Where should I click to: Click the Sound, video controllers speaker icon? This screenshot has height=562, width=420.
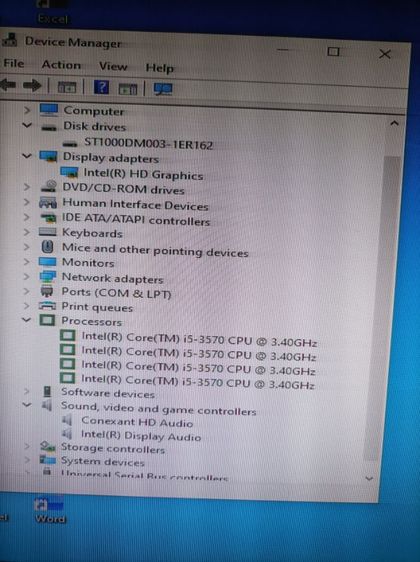47,405
